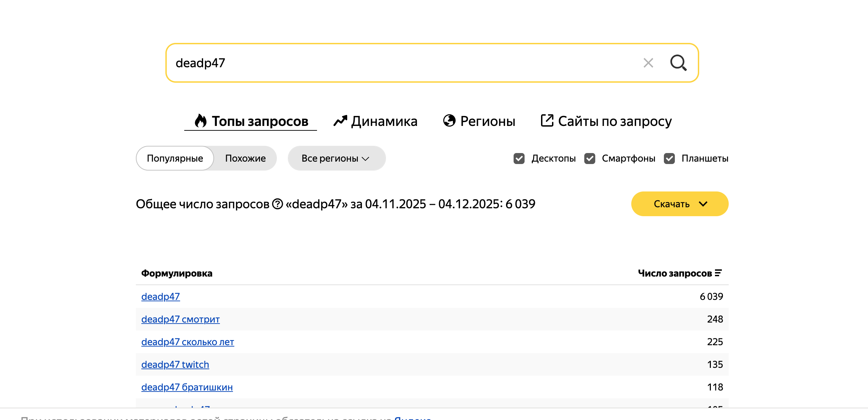This screenshot has height=420, width=868.
Task: Click the external link icon by Сайты по запросу
Action: pos(547,121)
